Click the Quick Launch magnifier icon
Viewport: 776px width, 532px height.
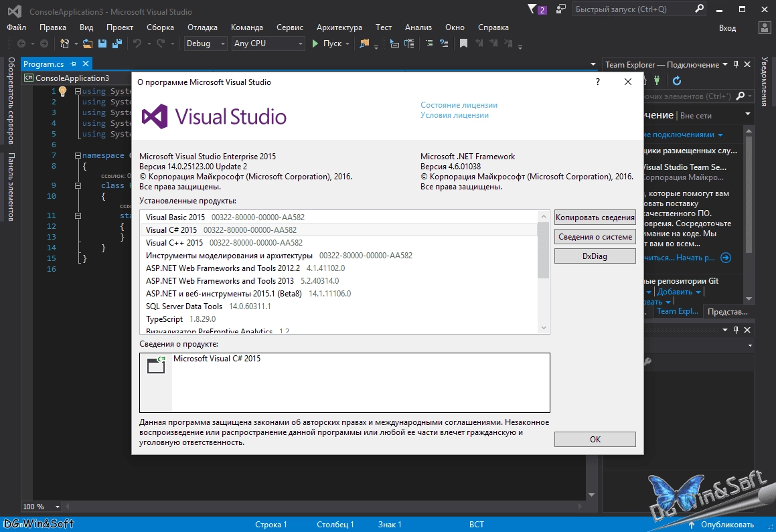pos(699,9)
